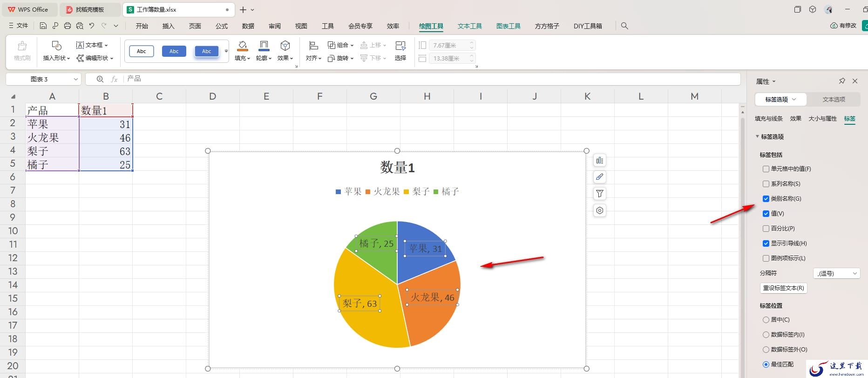868x378 pixels.
Task: Pin the properties panel
Action: (x=842, y=81)
